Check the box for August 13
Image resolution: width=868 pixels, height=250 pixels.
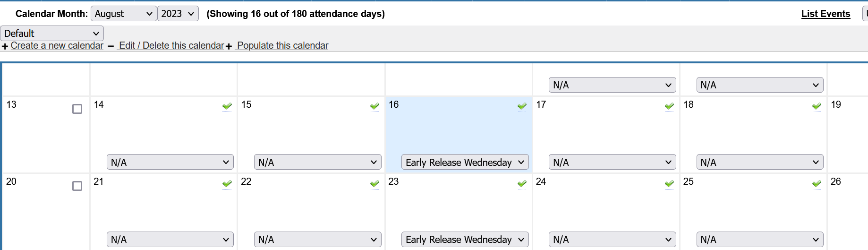77,109
